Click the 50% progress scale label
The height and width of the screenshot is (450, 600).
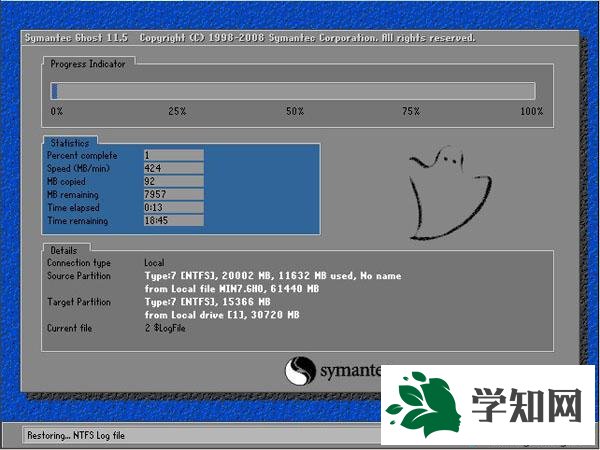coord(295,111)
